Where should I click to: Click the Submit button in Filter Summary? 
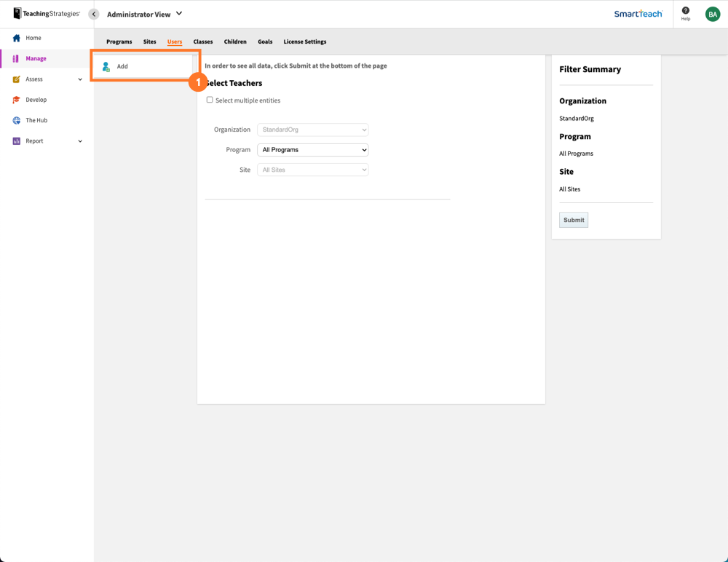point(574,219)
